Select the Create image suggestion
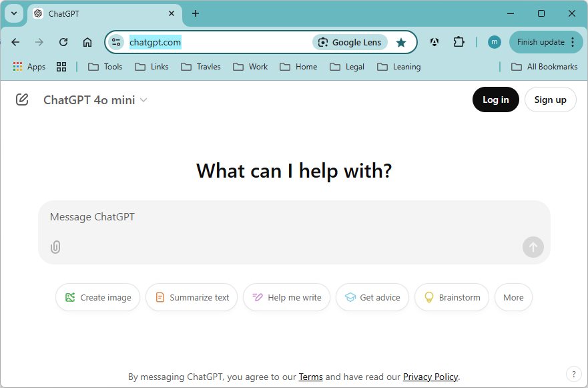588x388 pixels. 98,298
